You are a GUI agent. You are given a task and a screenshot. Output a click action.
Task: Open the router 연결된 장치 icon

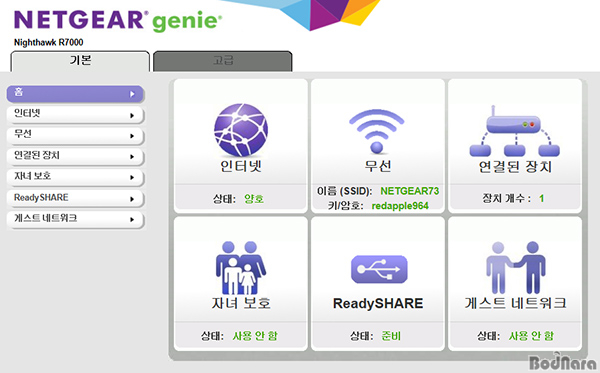click(515, 131)
